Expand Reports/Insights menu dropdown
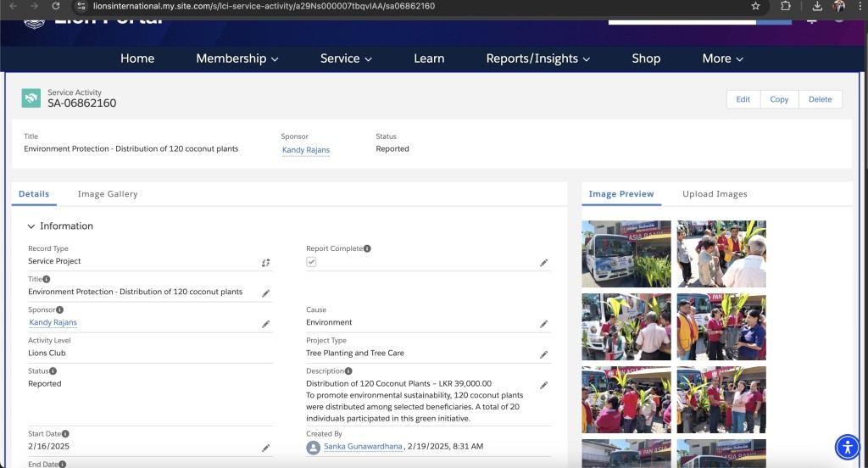The image size is (868, 468). click(538, 58)
